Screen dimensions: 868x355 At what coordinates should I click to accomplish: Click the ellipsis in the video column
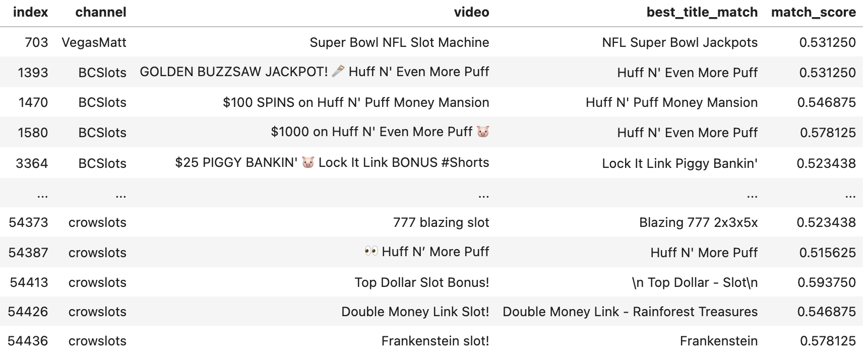483,194
